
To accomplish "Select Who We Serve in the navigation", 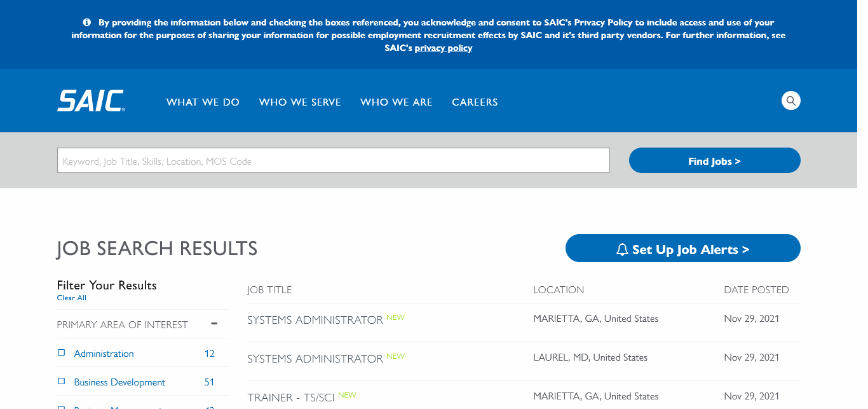I will [x=300, y=102].
